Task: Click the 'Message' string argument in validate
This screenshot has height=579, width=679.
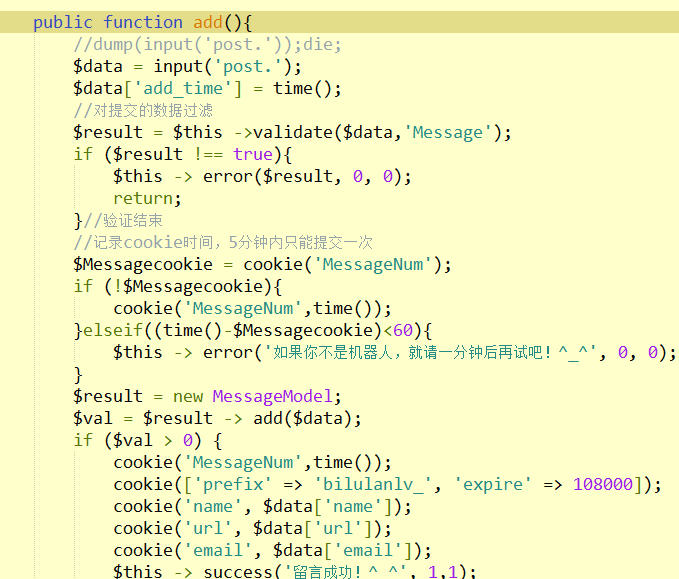Action: tap(447, 132)
